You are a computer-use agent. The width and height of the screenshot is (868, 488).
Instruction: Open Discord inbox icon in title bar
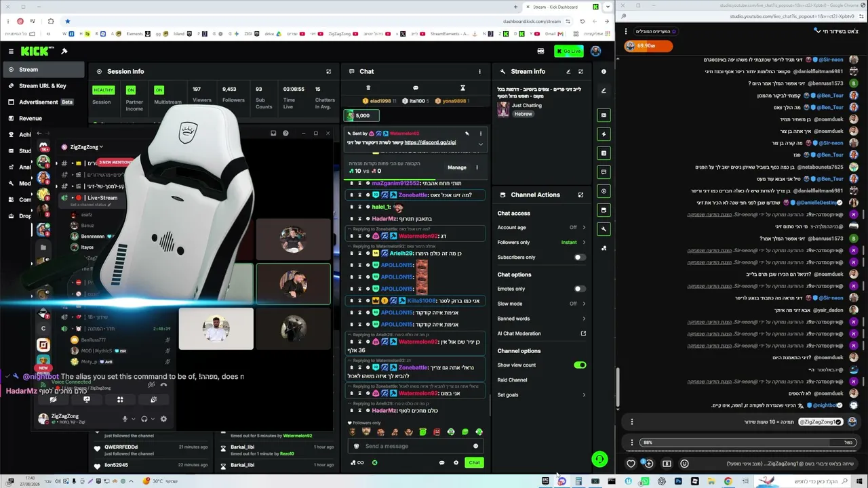(273, 133)
